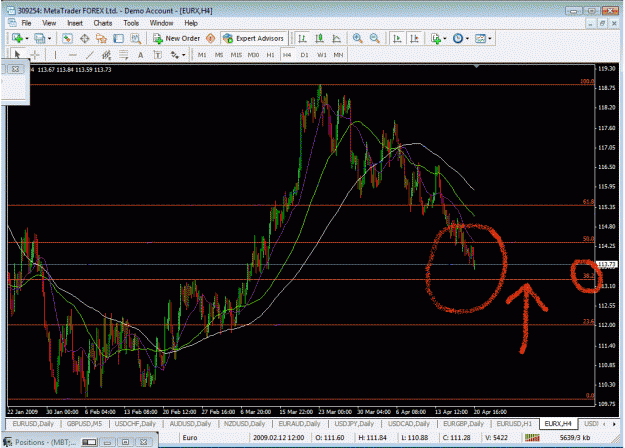This screenshot has width=625, height=448.
Task: Switch to Candlesticks chart type
Action: (319, 38)
